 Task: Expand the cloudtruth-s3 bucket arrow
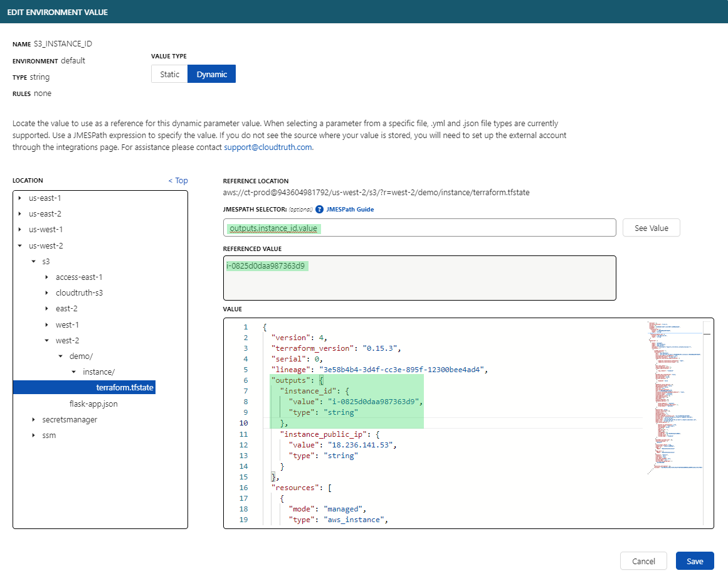pos(46,293)
